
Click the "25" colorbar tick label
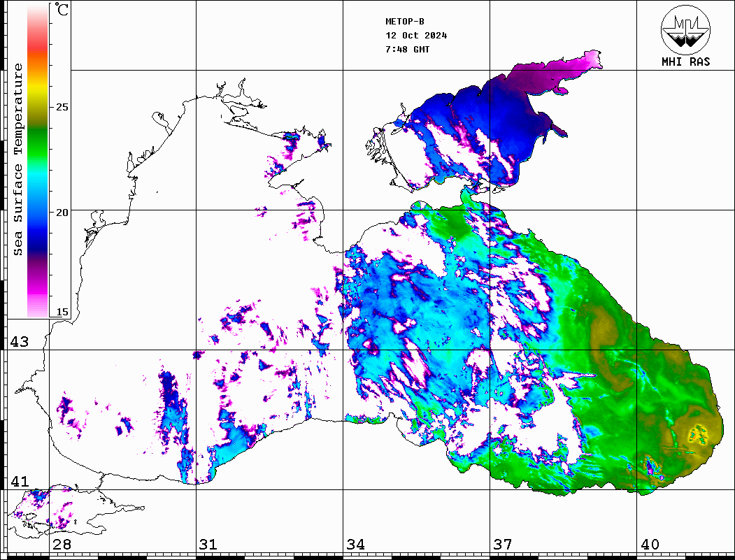[x=62, y=107]
